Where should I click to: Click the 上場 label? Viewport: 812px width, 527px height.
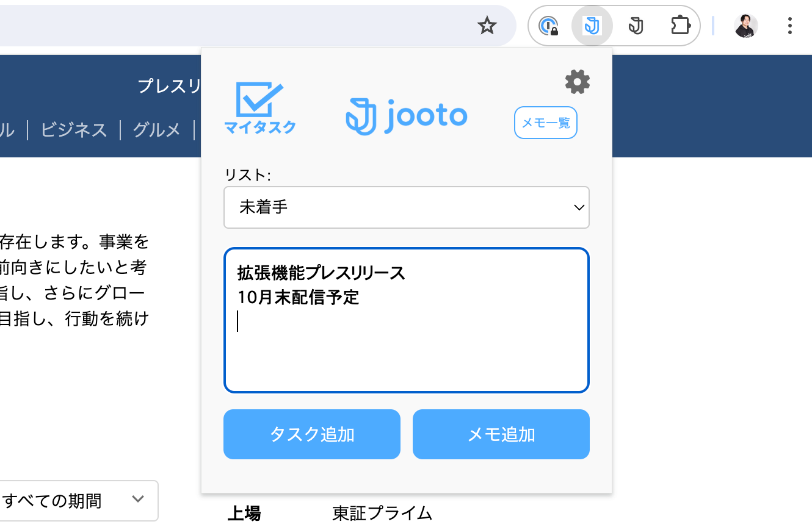244,514
